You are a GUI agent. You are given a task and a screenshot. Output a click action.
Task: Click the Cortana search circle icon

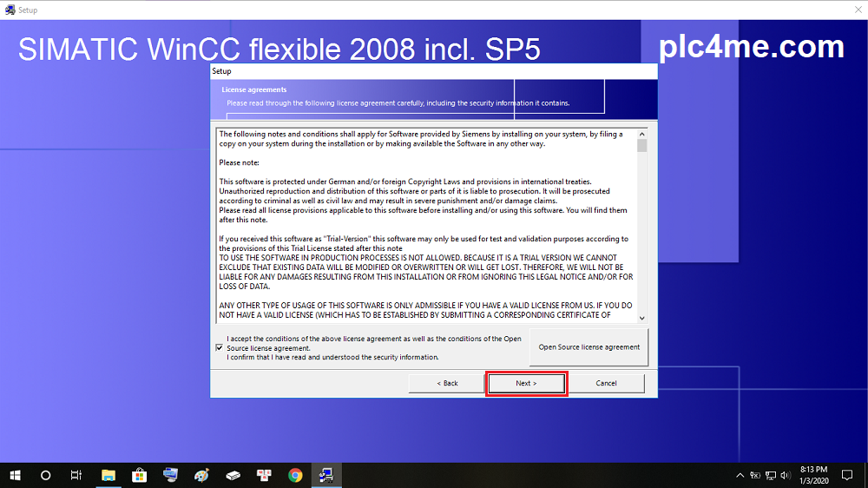tap(46, 475)
